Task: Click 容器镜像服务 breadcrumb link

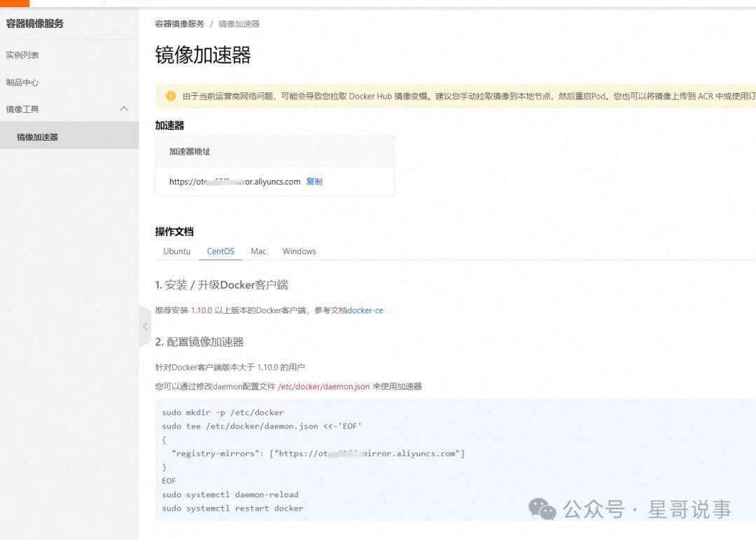Action: point(179,24)
